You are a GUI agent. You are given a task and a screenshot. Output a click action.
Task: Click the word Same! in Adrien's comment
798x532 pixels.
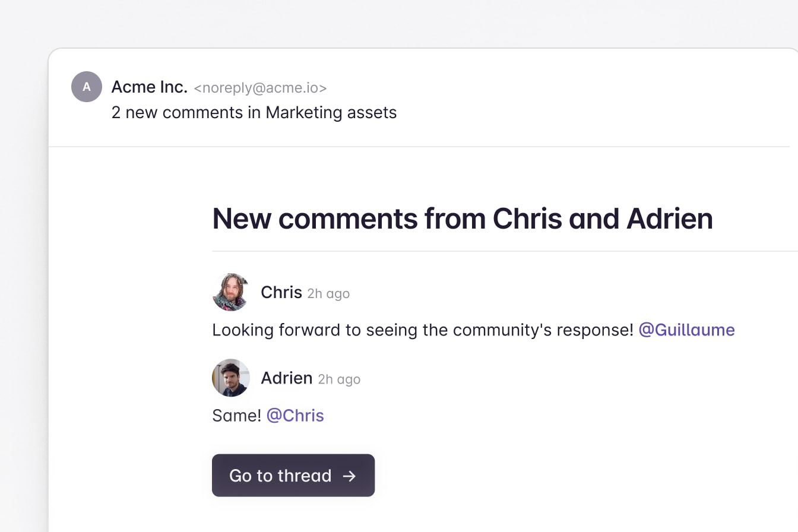click(236, 415)
